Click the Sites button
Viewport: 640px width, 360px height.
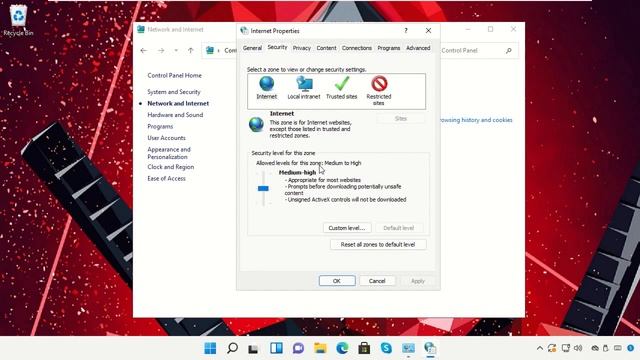point(401,118)
